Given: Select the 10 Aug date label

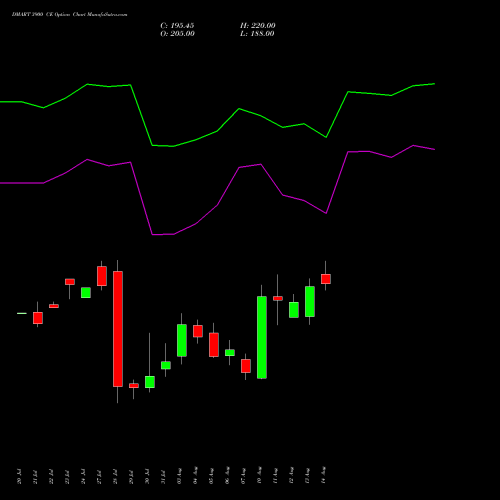Looking at the screenshot, I should (x=259, y=476).
